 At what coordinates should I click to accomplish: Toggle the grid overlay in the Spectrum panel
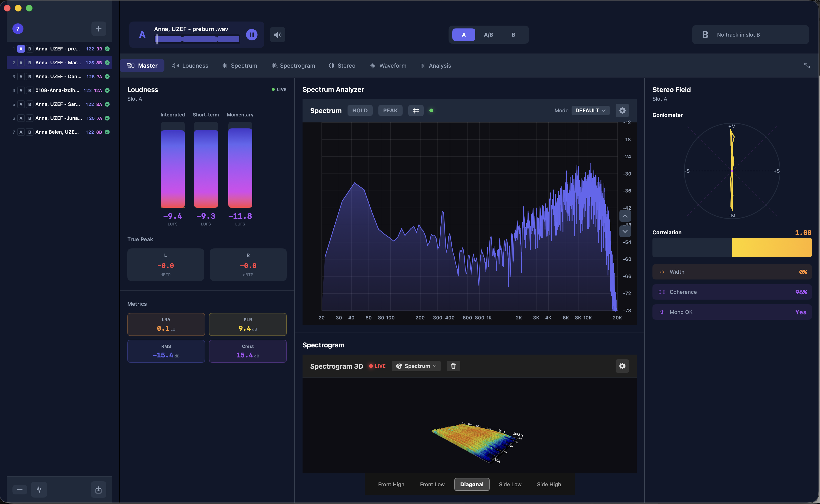click(x=416, y=110)
